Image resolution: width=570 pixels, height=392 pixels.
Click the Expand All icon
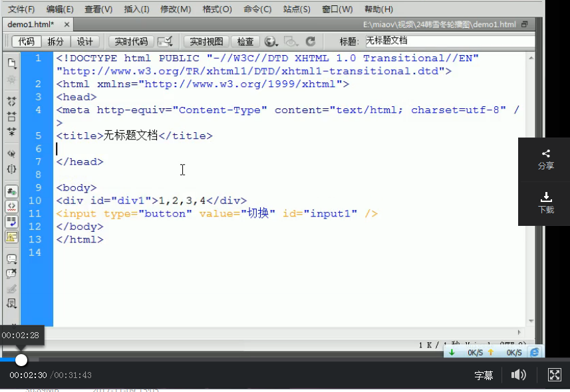[11, 132]
